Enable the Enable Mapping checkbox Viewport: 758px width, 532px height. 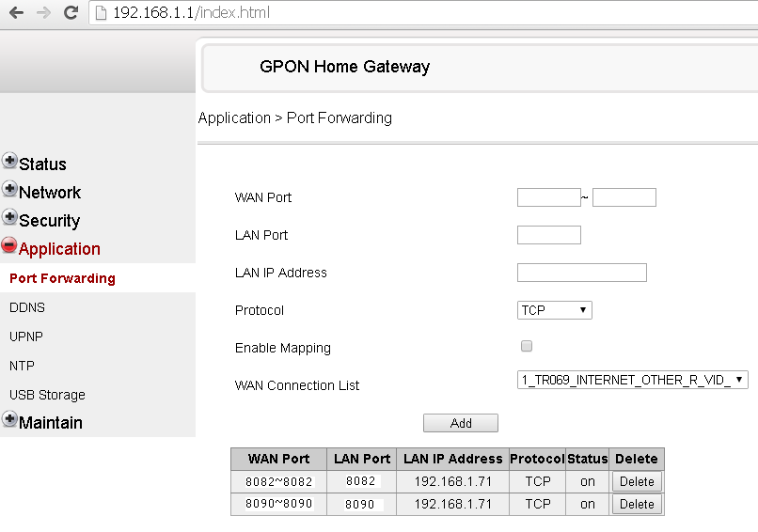coord(527,346)
